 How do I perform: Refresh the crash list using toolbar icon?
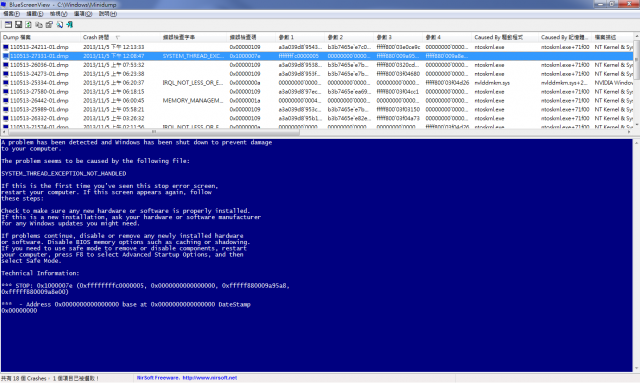coord(29,25)
